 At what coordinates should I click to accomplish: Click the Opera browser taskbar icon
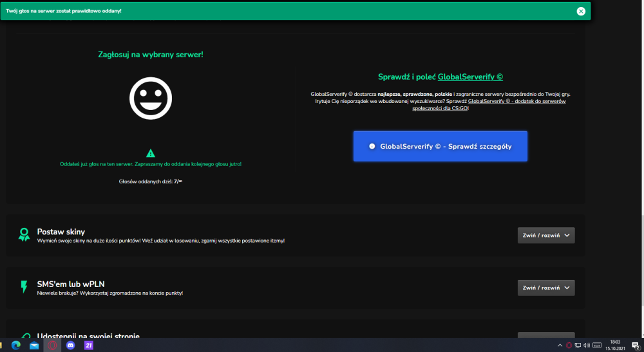pos(52,346)
